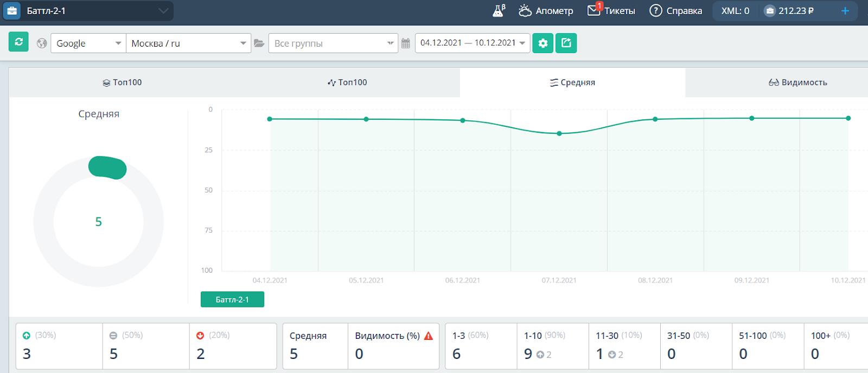Click the blue plus to add balance

click(845, 11)
